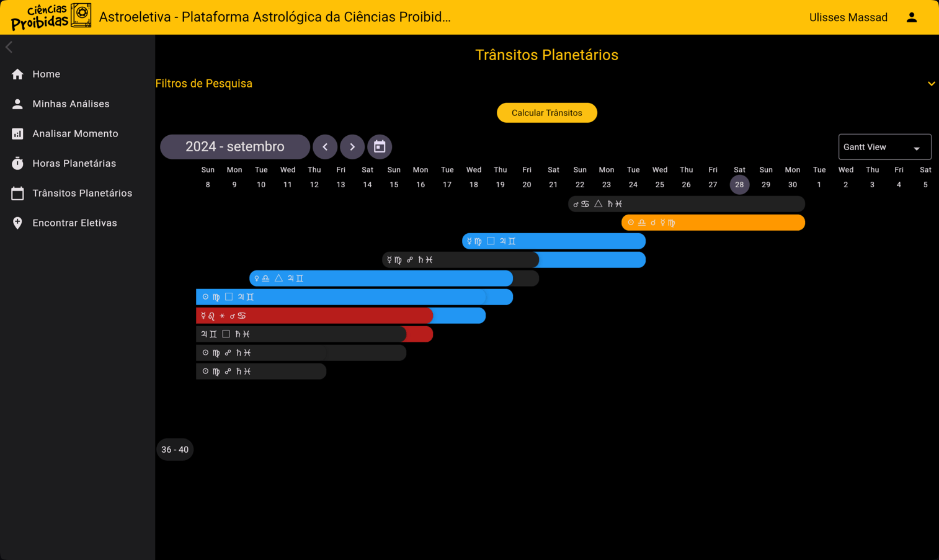Expand the Filtros de Pesquisa section
Screen dimensions: 939x560
pos(931,84)
